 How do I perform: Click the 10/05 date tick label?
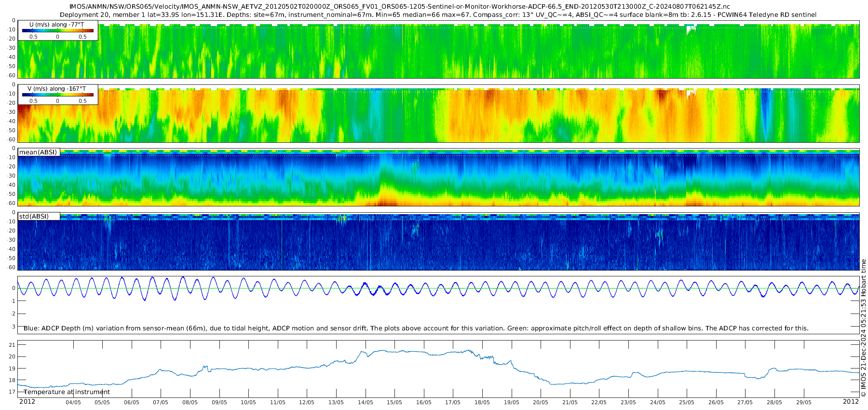tap(248, 402)
